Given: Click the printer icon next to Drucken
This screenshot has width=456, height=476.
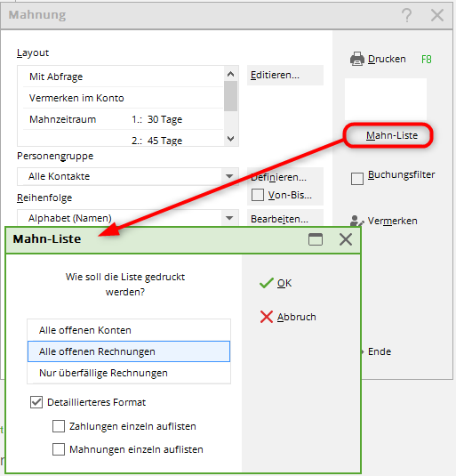Looking at the screenshot, I should tap(357, 59).
